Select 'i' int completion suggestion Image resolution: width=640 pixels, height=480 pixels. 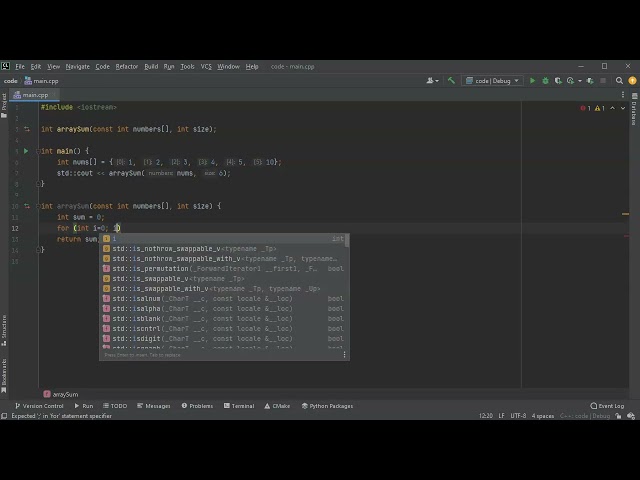click(x=224, y=239)
